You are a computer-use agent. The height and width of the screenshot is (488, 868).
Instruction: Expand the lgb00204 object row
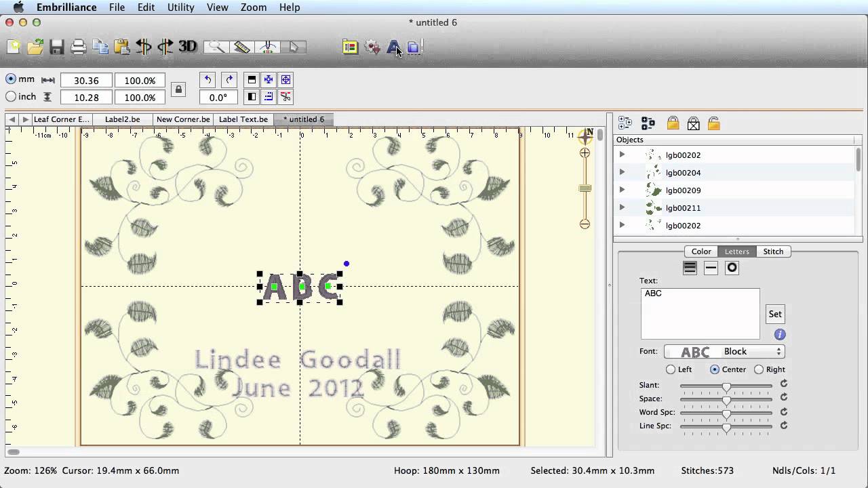pos(622,172)
